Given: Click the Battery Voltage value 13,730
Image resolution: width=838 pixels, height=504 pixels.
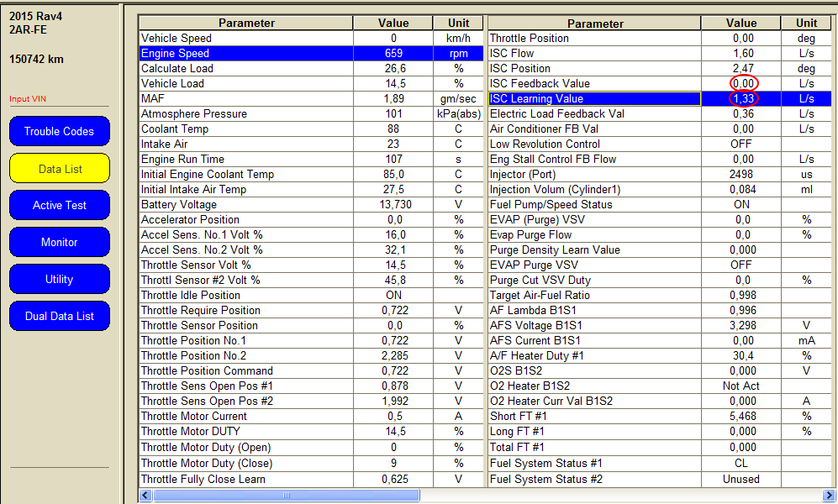Looking at the screenshot, I should pos(393,204).
